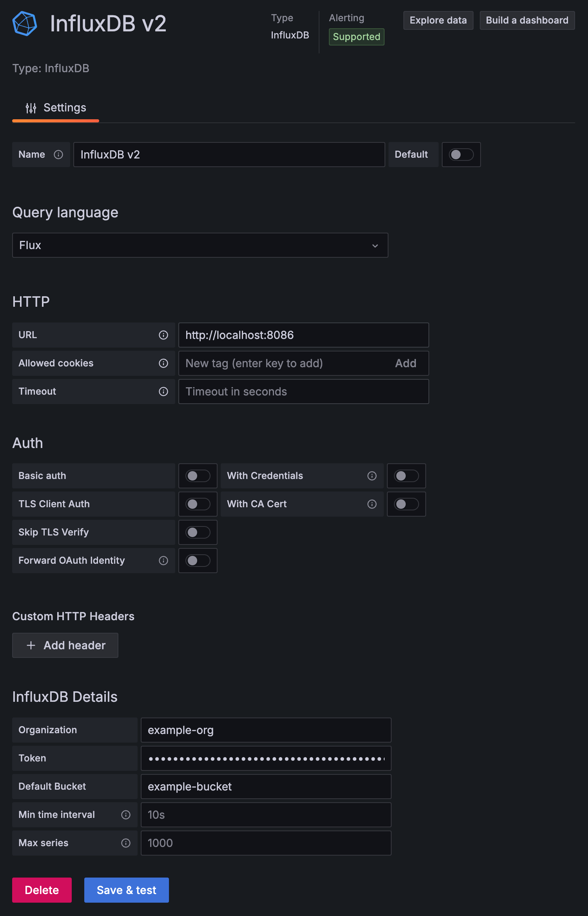The height and width of the screenshot is (916, 588).
Task: Enable the Skip TLS Verify toggle
Action: (x=198, y=532)
